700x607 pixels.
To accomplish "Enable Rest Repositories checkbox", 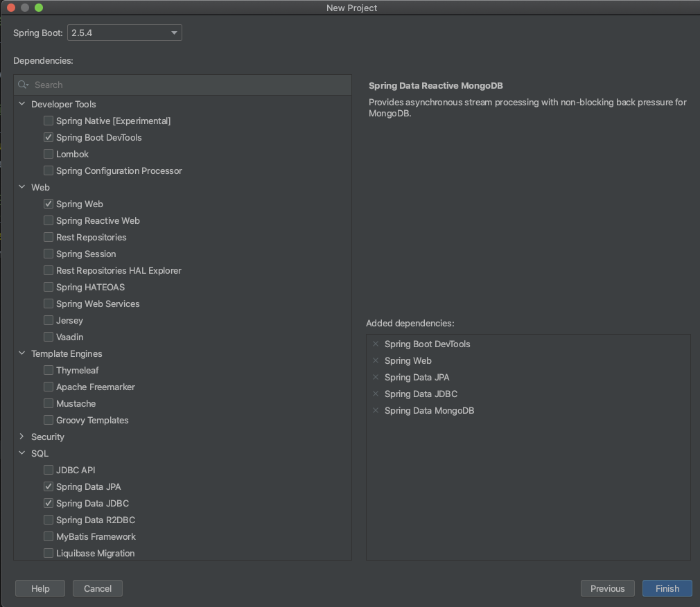I will pos(49,237).
